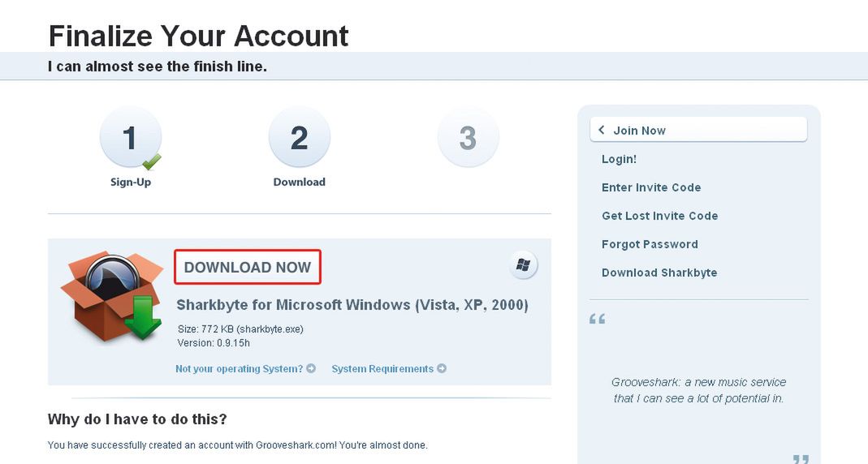The height and width of the screenshot is (464, 868).
Task: Click the Windows logo icon
Action: [x=524, y=265]
